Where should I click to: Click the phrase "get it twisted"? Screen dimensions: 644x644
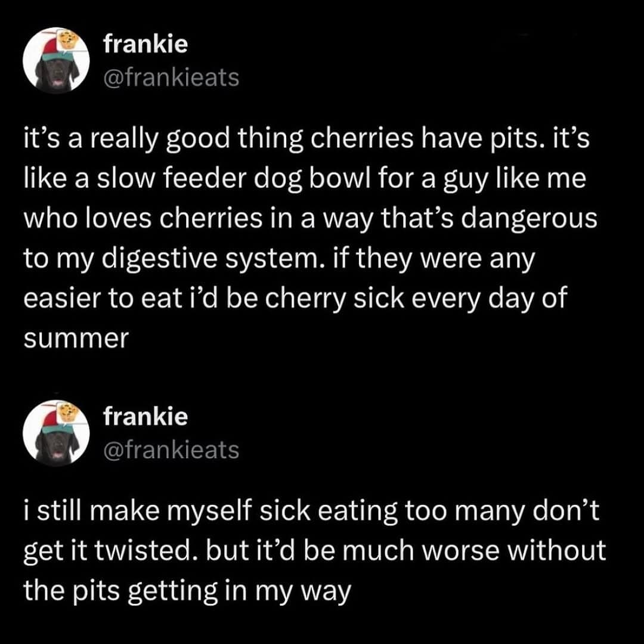tap(124, 552)
